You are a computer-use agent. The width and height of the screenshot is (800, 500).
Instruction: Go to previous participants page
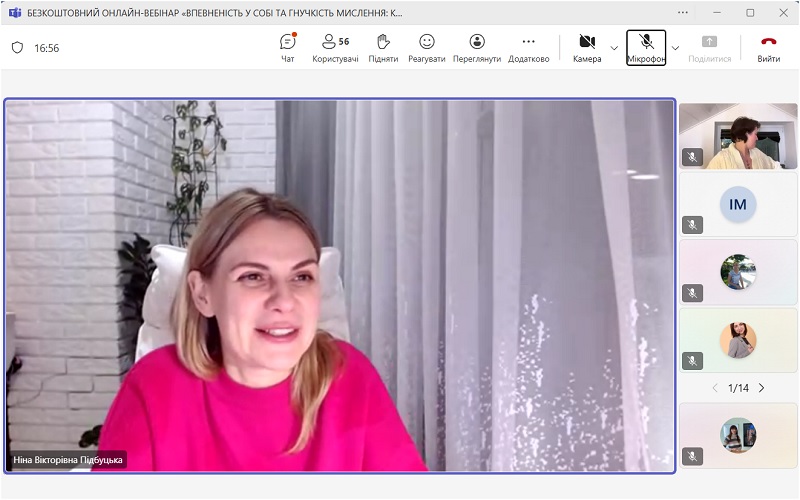coord(715,388)
